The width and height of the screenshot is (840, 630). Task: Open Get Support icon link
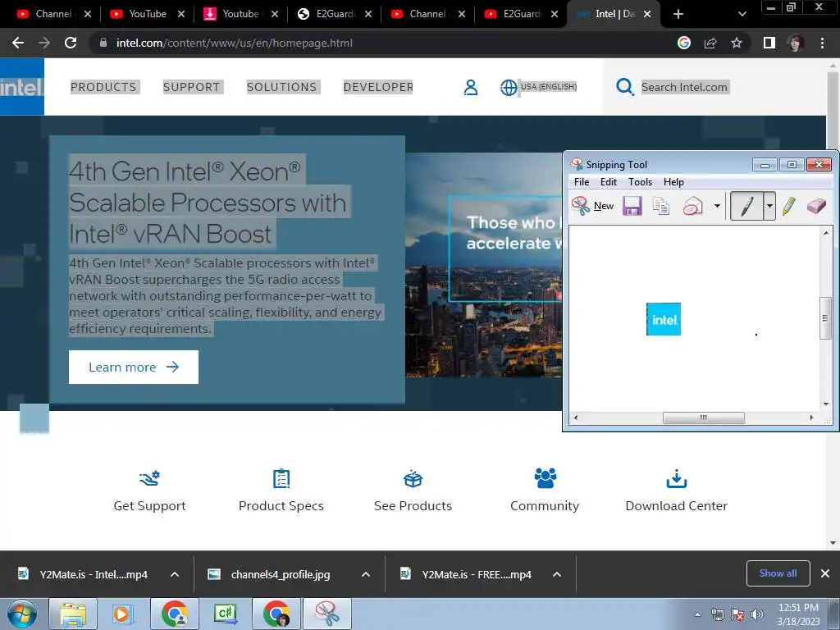point(149,478)
